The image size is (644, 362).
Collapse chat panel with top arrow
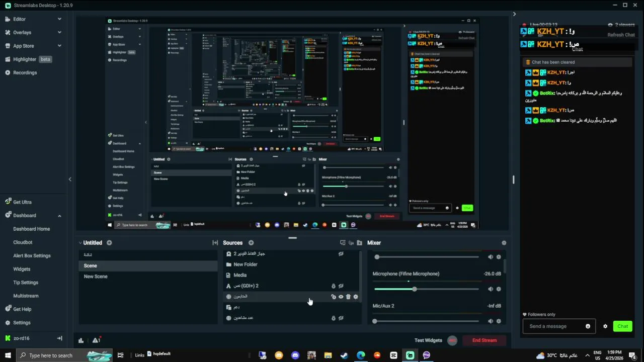[x=514, y=14]
